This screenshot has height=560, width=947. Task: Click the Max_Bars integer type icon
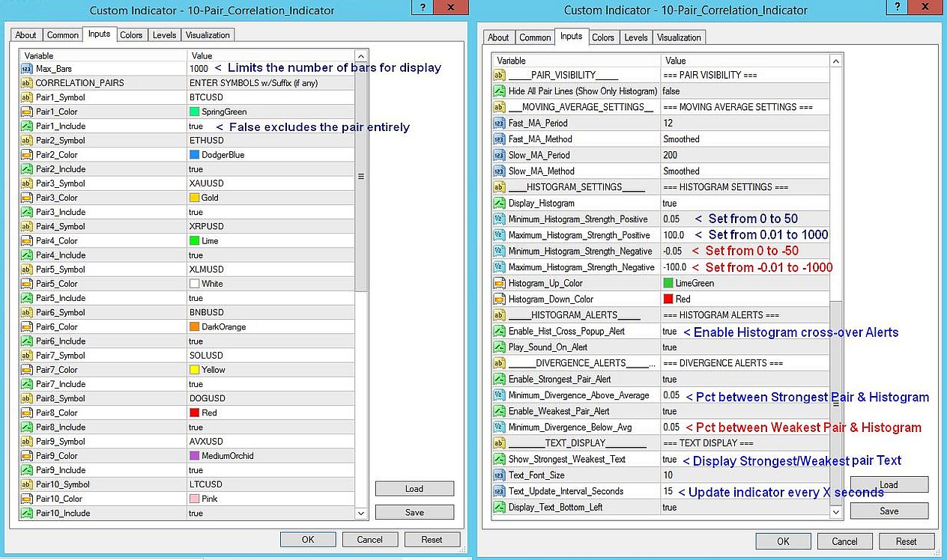[x=27, y=68]
